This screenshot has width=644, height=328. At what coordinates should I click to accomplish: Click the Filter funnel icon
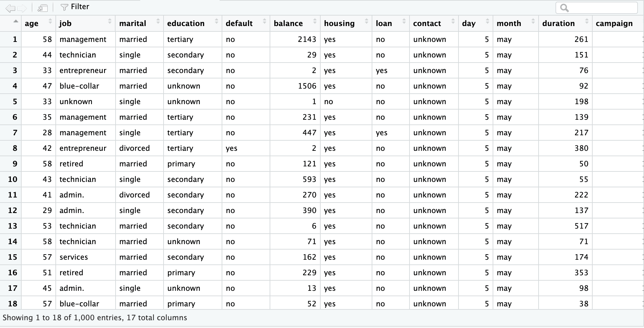point(64,6)
